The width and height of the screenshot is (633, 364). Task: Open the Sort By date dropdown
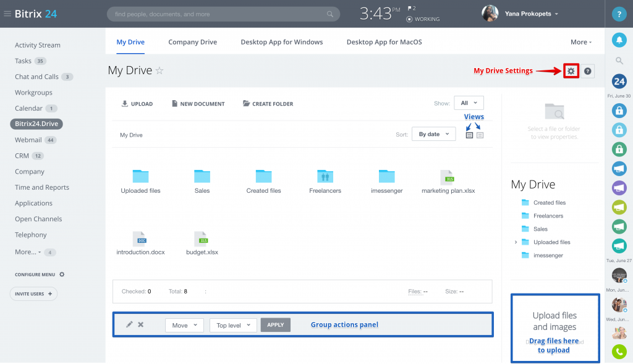[x=433, y=134]
